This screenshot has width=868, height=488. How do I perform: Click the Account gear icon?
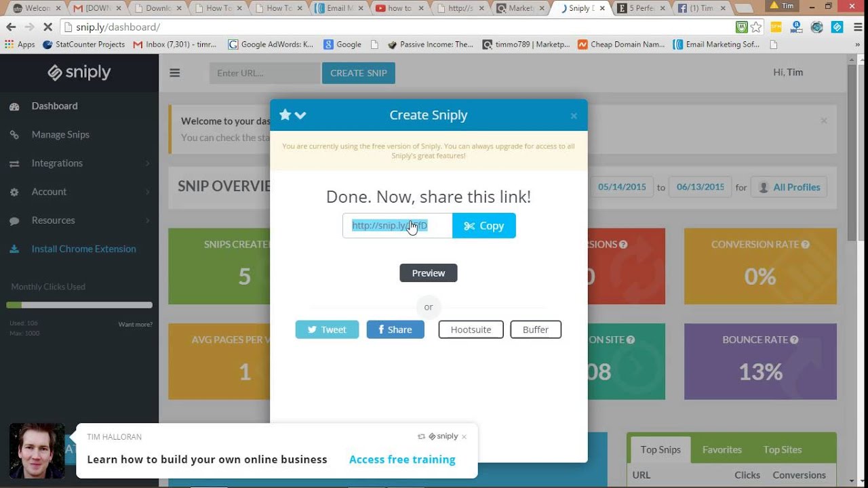click(14, 192)
